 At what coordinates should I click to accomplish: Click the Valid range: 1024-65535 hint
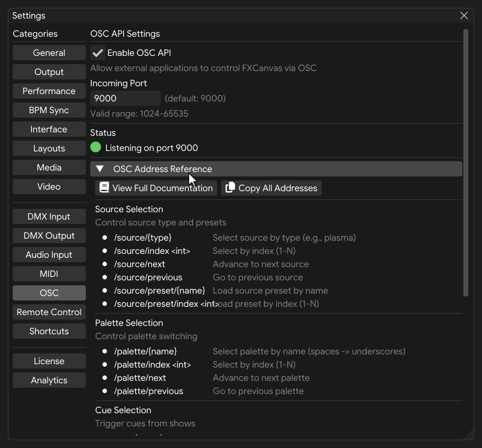pyautogui.click(x=139, y=114)
